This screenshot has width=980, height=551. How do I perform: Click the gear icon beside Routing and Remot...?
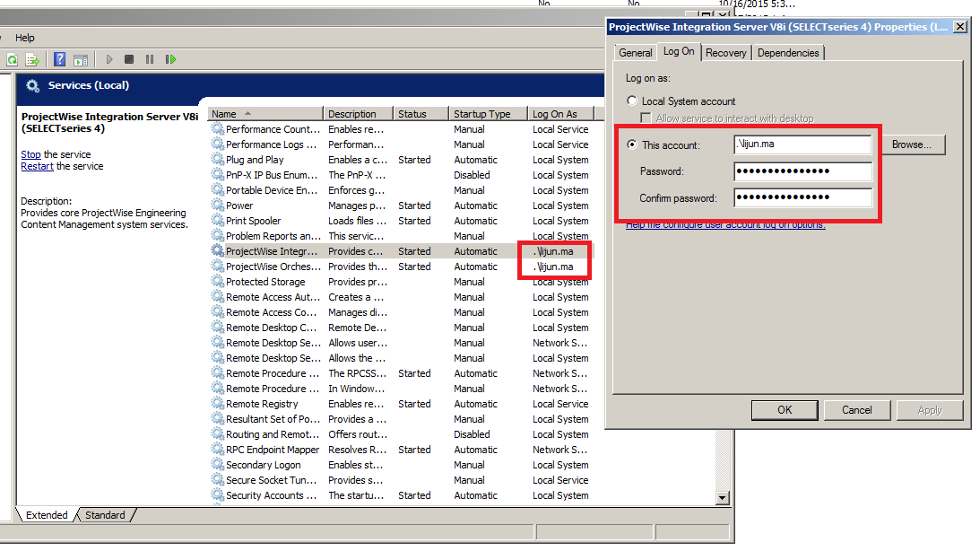(218, 434)
